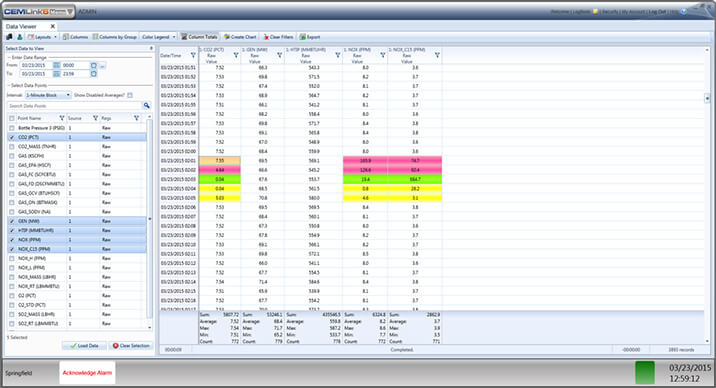This screenshot has width=716, height=388.
Task: Close the Data Viewer tab
Action: coord(53,26)
